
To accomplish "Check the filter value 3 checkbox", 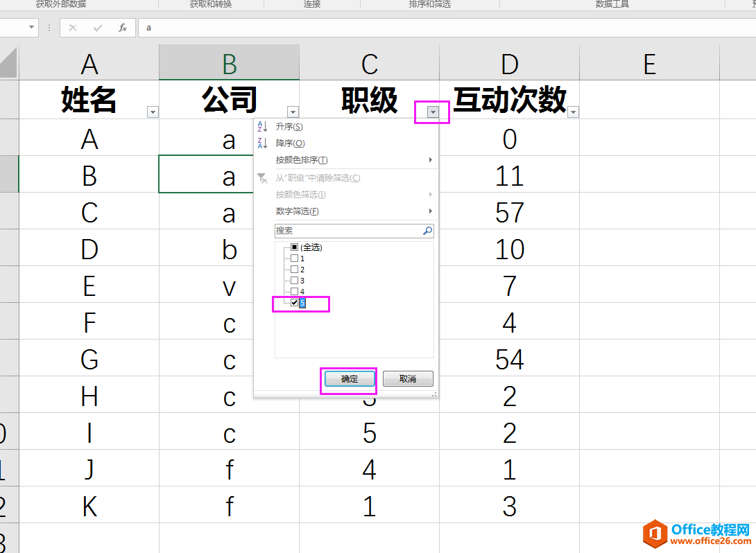I will pyautogui.click(x=294, y=281).
